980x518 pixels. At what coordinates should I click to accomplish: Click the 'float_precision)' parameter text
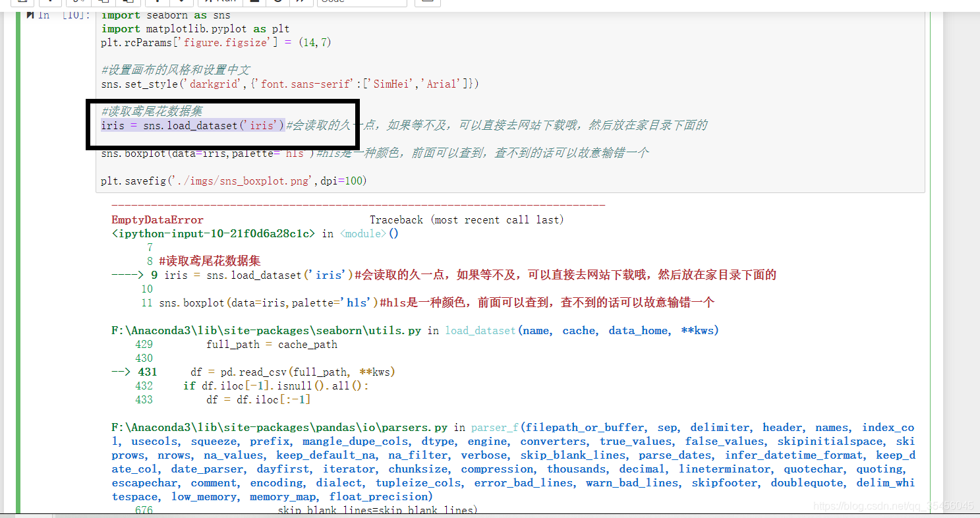382,496
